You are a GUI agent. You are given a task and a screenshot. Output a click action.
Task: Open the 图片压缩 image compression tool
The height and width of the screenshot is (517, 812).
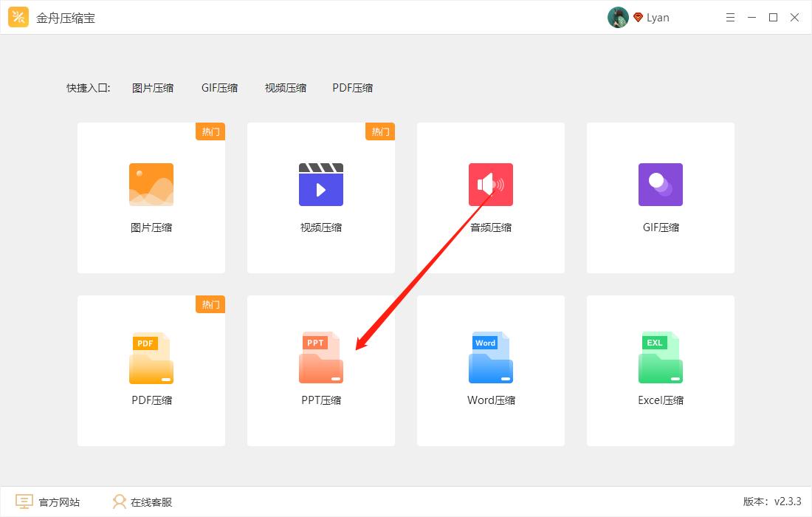151,197
